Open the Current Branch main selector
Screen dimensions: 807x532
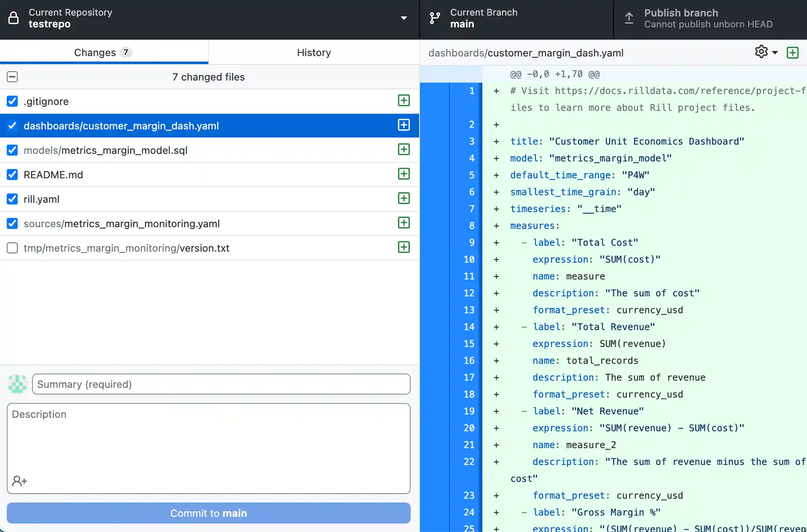[x=516, y=19]
